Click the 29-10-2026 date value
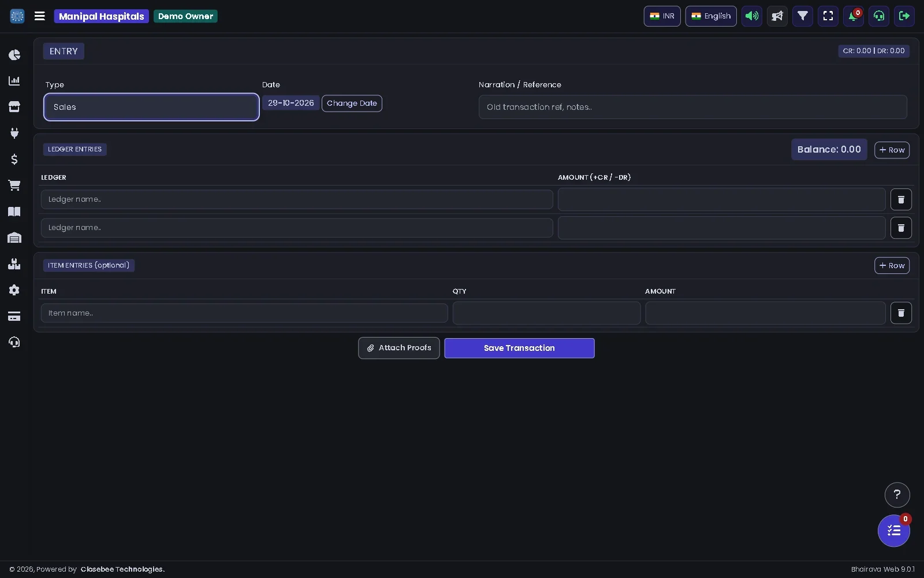The image size is (924, 578). coord(291,103)
